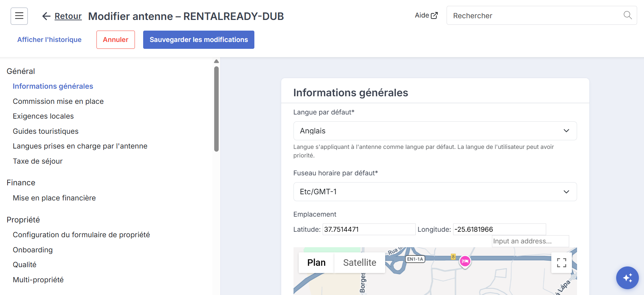Toggle the map fullscreen view

coord(561,263)
